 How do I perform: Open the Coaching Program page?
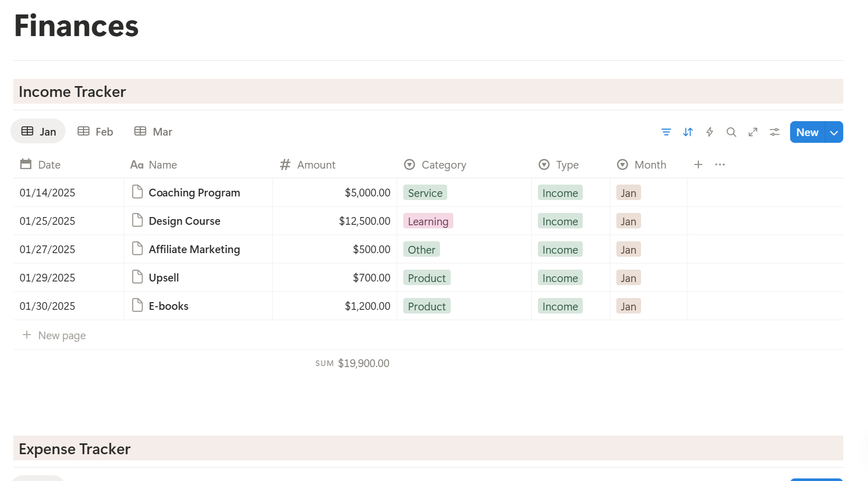point(194,193)
